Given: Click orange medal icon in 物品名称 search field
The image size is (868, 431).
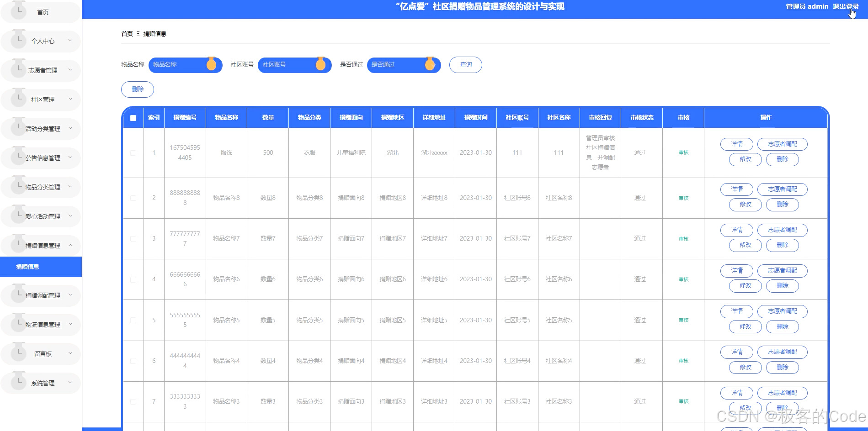Looking at the screenshot, I should pos(211,64).
